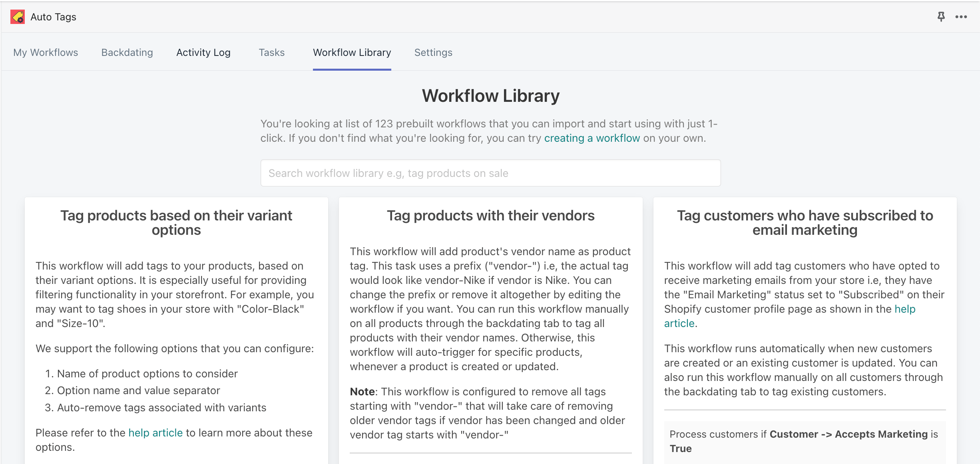Click the Auto Tags title text
The height and width of the screenshot is (464, 980).
(x=53, y=17)
